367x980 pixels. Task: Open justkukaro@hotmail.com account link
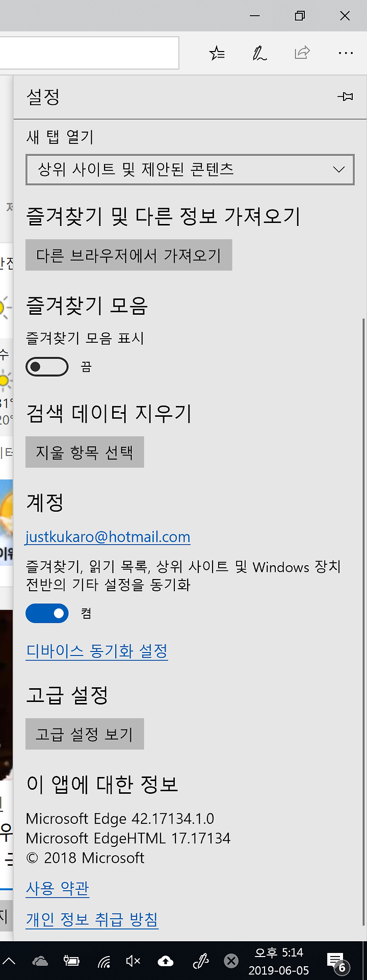(x=108, y=537)
